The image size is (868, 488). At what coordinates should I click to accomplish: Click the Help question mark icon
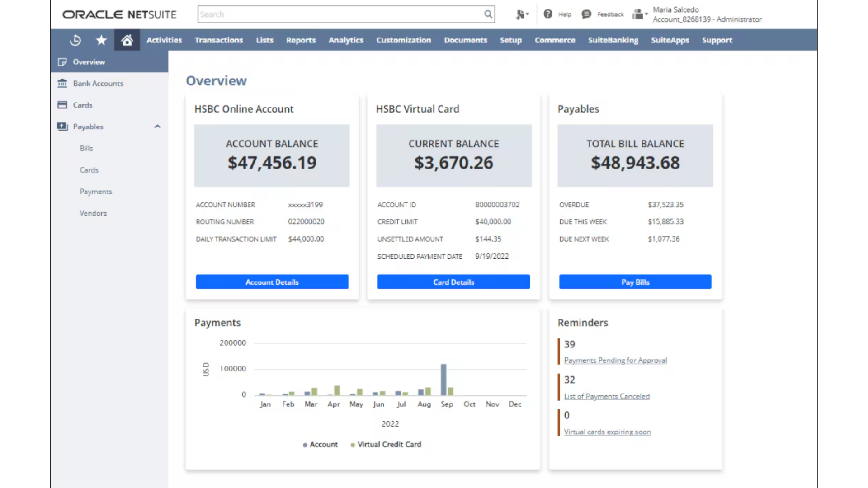pyautogui.click(x=547, y=14)
